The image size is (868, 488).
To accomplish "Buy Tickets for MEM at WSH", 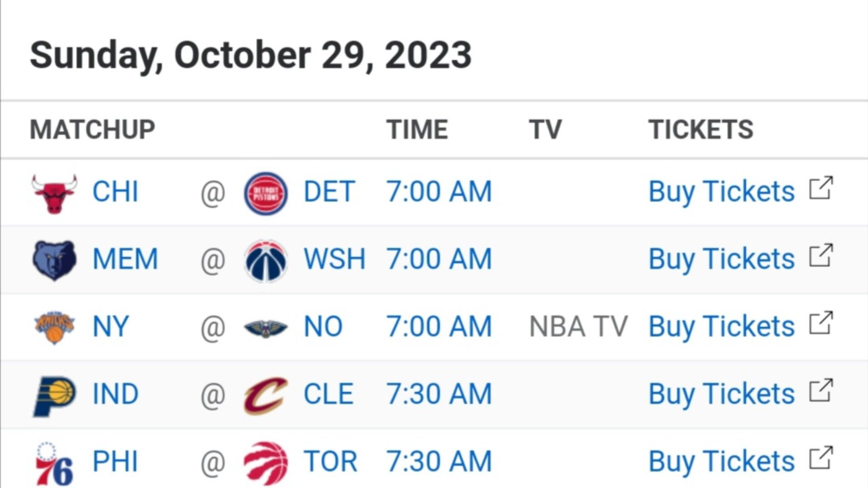I will click(722, 260).
